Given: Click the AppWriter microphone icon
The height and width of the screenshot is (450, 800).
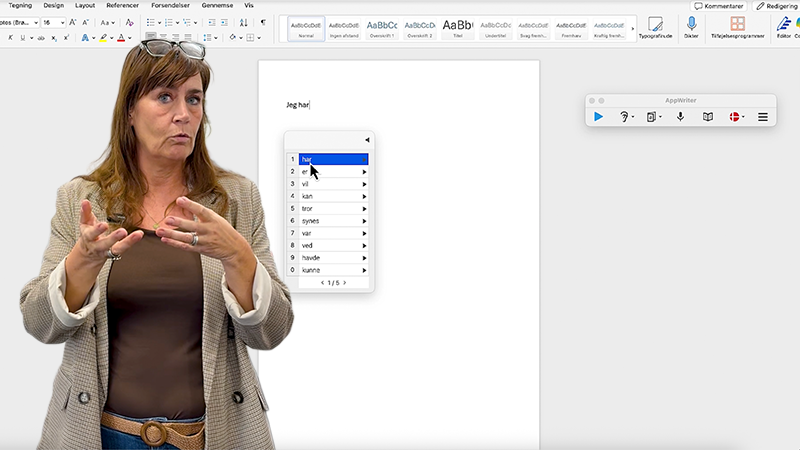Looking at the screenshot, I should pyautogui.click(x=680, y=117).
